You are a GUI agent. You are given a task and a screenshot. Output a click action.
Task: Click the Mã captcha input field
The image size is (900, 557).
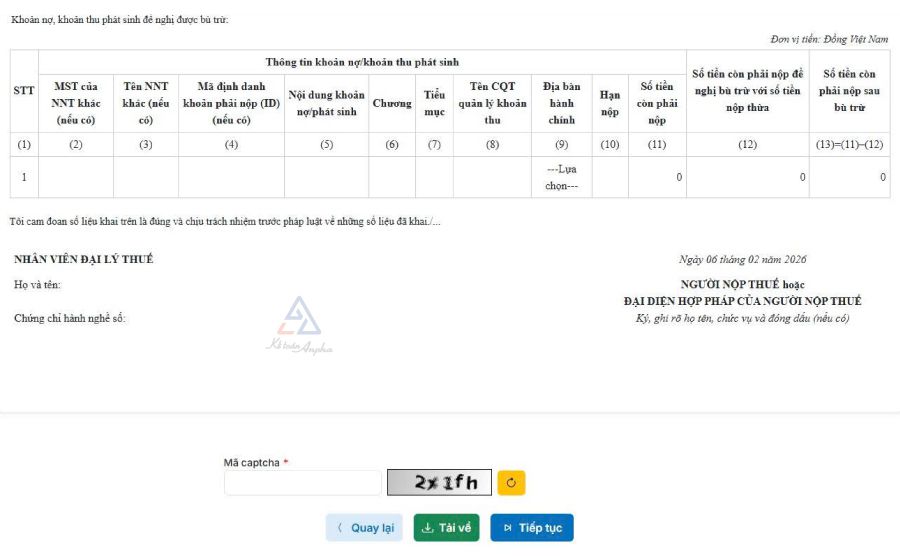[x=302, y=483]
